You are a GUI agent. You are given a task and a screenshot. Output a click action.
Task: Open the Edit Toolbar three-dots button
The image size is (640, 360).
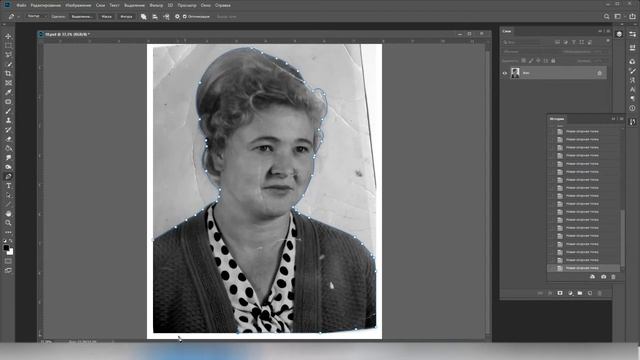pos(8,232)
